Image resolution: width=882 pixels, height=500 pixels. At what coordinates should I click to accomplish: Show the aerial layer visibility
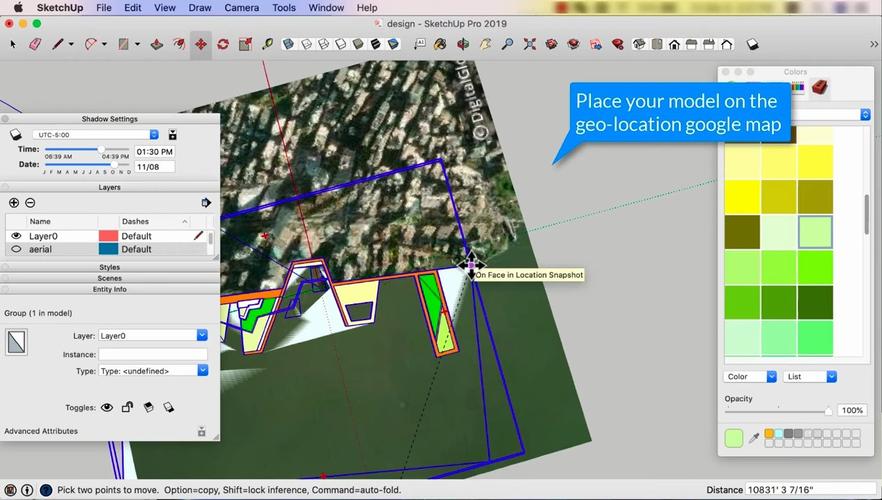point(16,249)
